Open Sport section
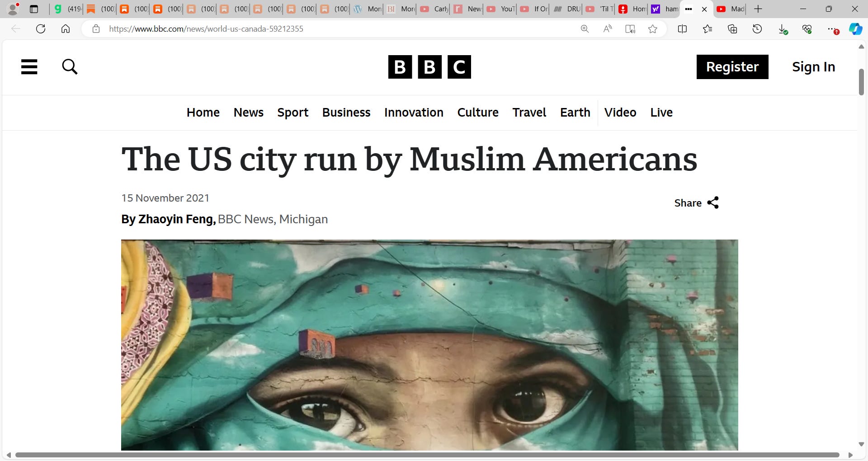The image size is (868, 461). point(293,113)
